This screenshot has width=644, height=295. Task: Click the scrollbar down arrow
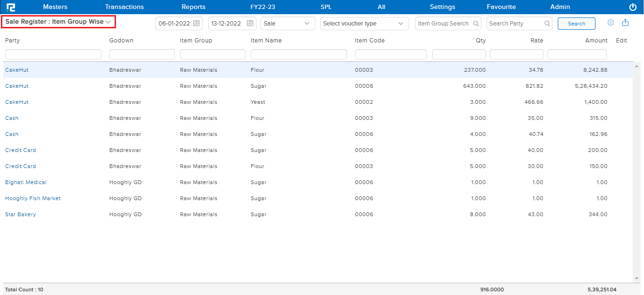636,278
